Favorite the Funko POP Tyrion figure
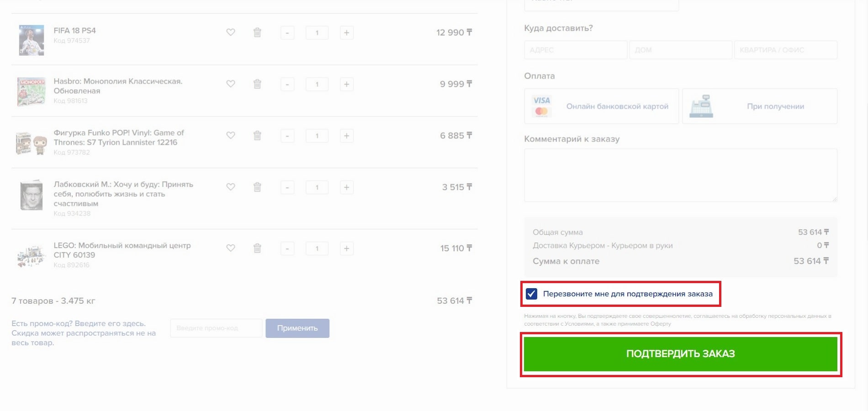Viewport: 868px width, 411px height. tap(231, 136)
